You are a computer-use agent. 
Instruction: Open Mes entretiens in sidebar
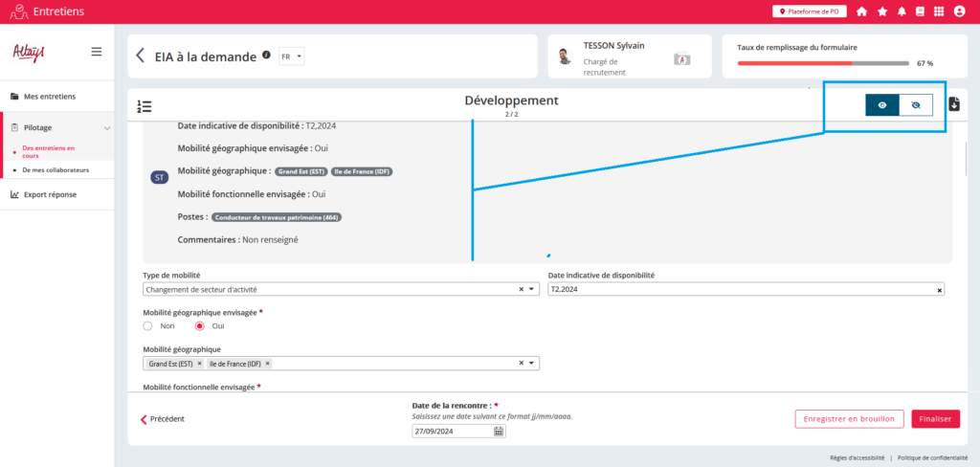point(50,97)
